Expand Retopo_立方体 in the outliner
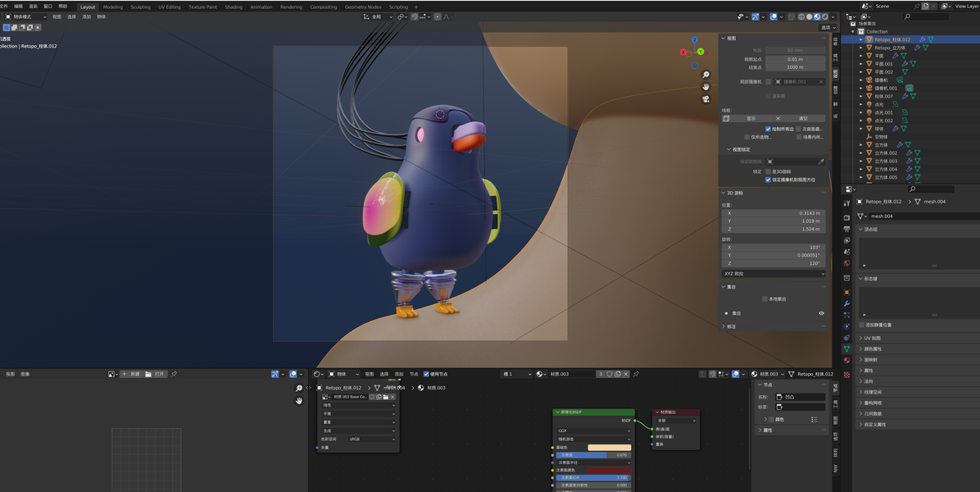This screenshot has height=492, width=980. [860, 48]
